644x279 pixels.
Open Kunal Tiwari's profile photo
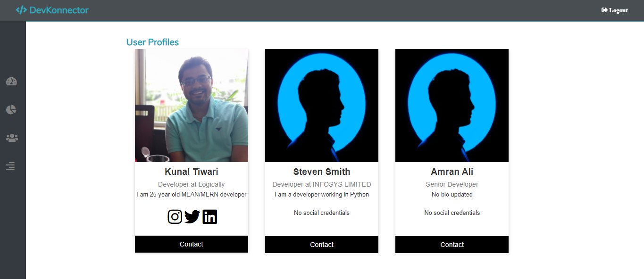(x=191, y=105)
